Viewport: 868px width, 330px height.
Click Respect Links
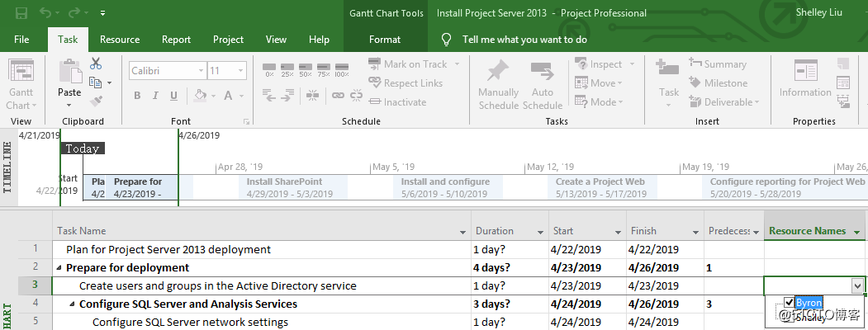(406, 83)
